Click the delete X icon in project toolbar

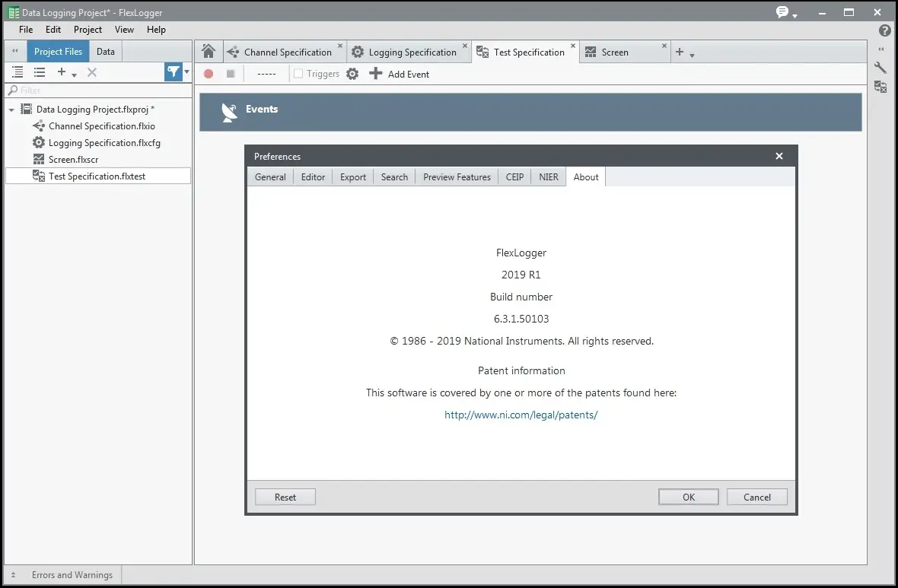tap(91, 72)
